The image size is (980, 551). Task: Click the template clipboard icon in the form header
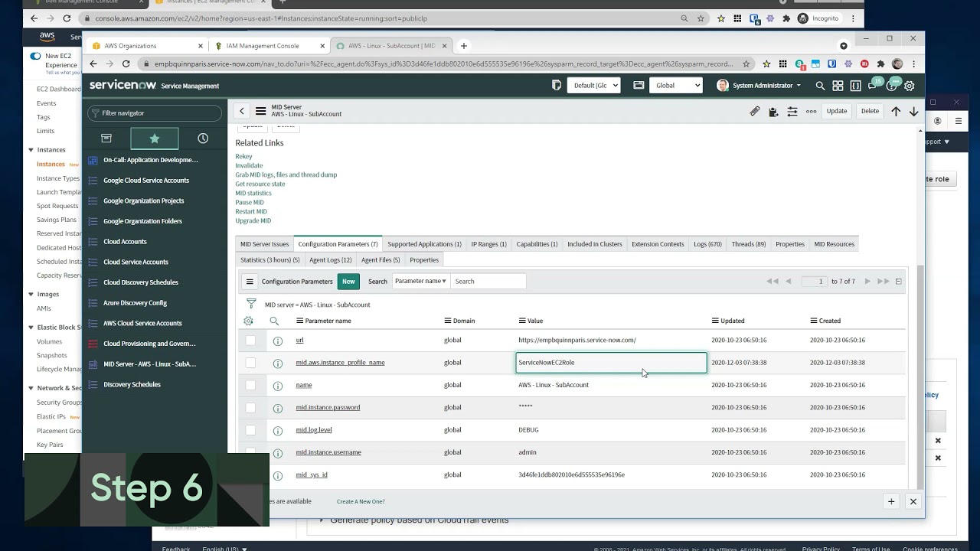coord(773,111)
